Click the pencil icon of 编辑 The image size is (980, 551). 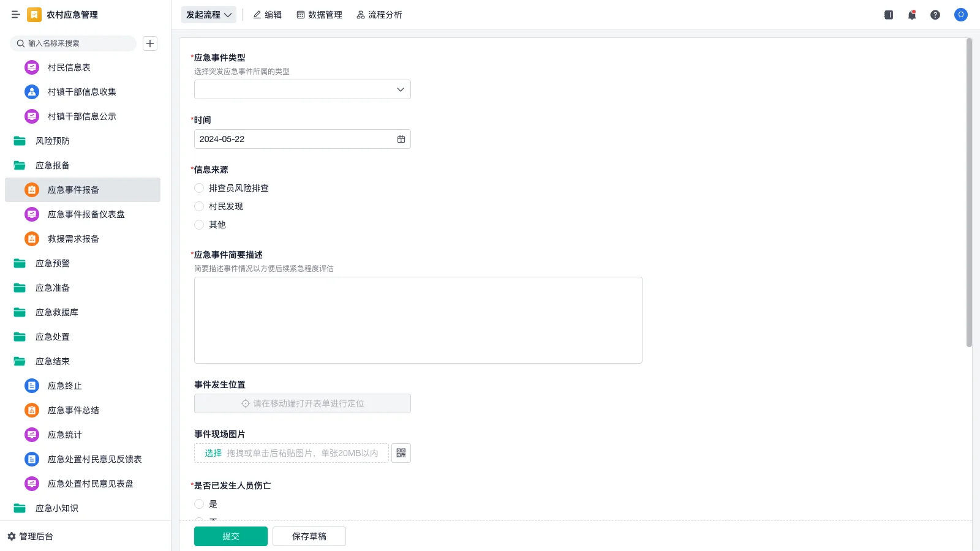coord(257,15)
